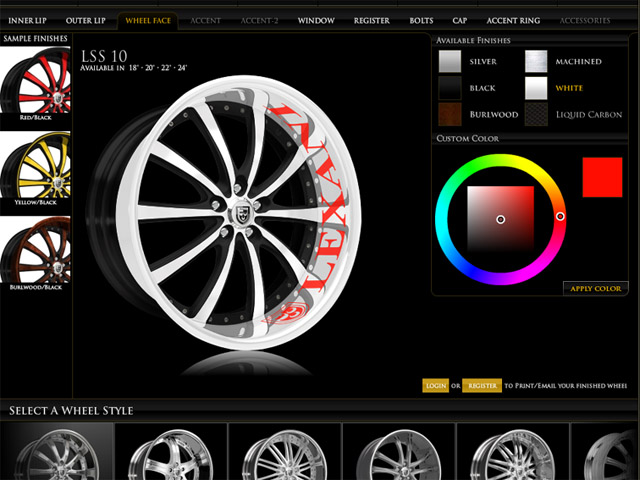This screenshot has height=480, width=640.
Task: Click the saturation square picker handle
Action: [x=500, y=220]
